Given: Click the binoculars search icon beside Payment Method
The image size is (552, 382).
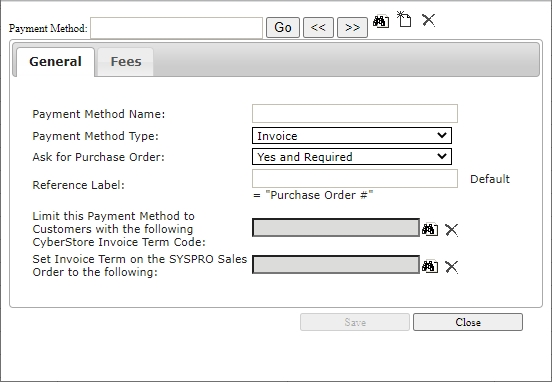Looking at the screenshot, I should coord(381,21).
